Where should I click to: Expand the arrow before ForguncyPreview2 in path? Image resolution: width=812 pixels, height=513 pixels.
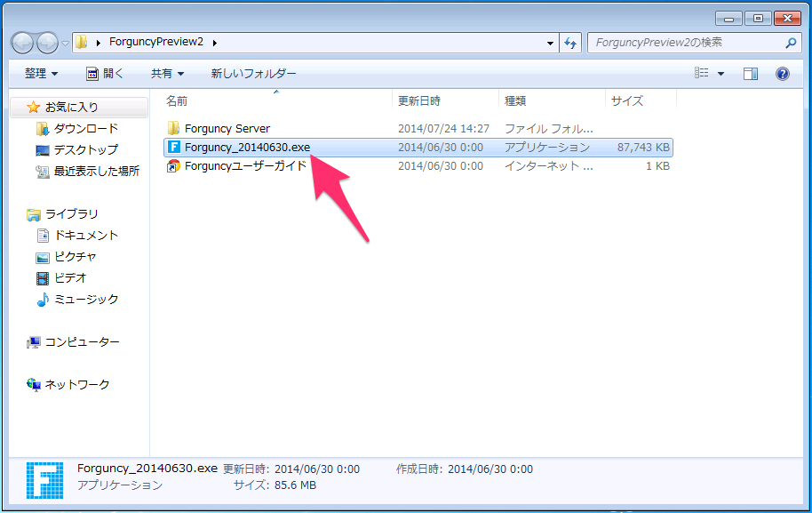pyautogui.click(x=99, y=43)
